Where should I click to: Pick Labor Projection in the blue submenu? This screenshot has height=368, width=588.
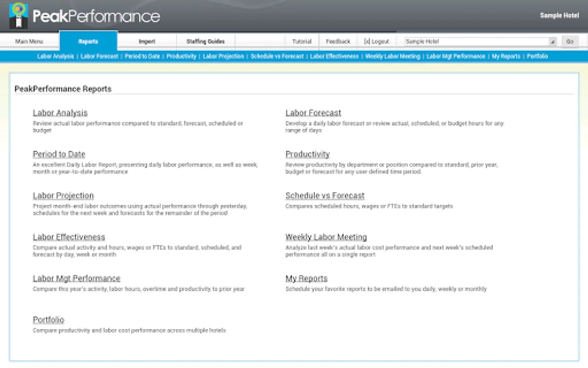pos(223,56)
